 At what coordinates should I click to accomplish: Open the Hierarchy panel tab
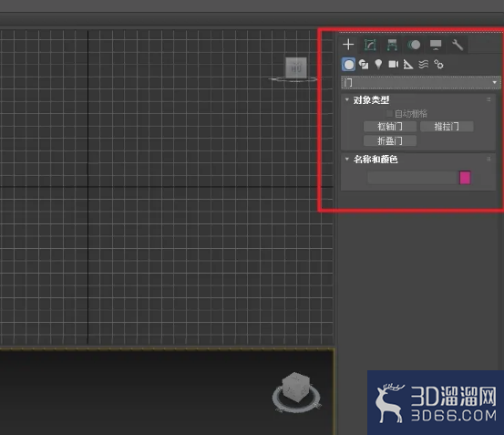[x=392, y=45]
